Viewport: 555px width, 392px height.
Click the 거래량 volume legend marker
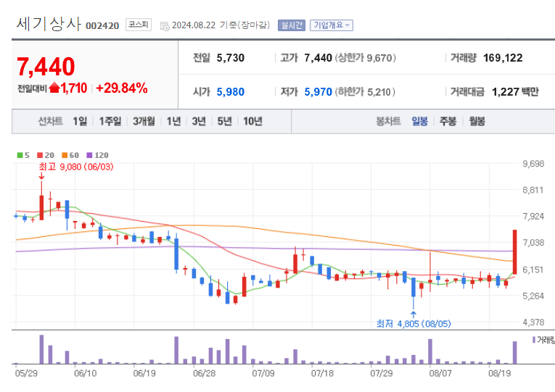point(543,339)
